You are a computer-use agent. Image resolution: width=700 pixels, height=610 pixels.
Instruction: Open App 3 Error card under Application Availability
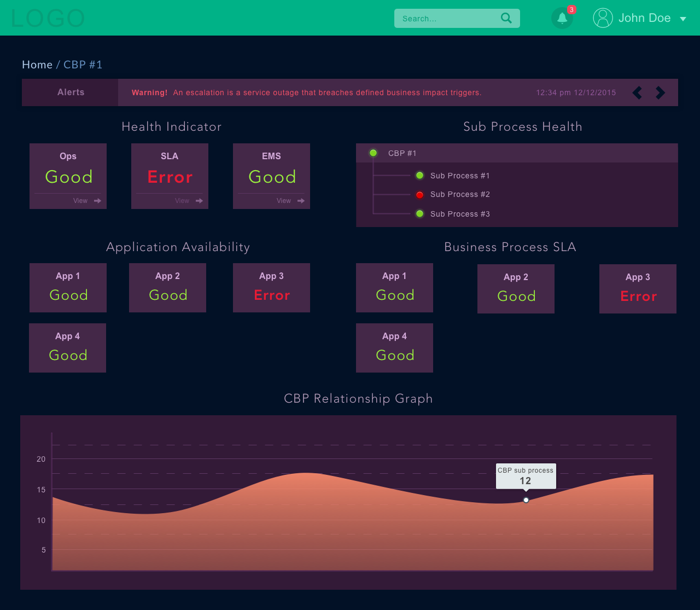(x=271, y=288)
